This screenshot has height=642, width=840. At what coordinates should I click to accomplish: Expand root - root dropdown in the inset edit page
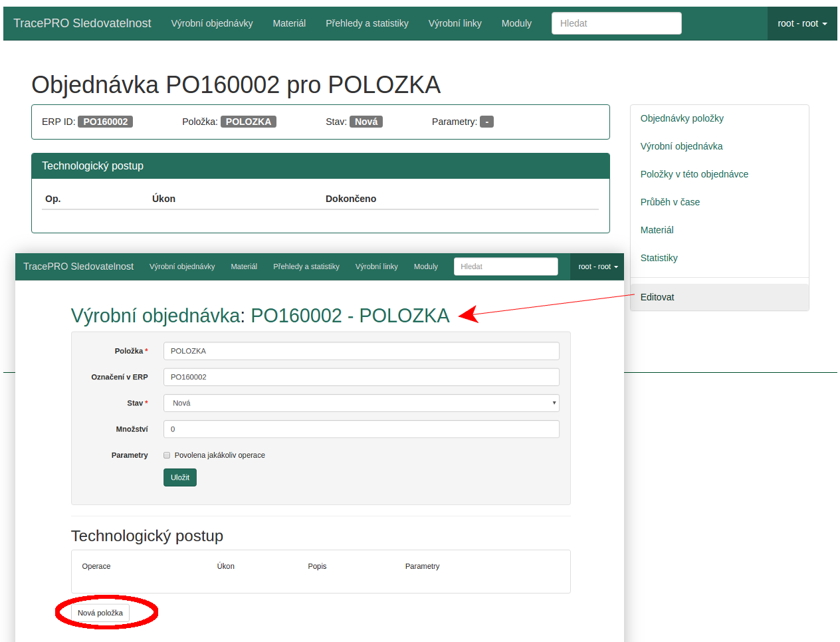tap(597, 267)
